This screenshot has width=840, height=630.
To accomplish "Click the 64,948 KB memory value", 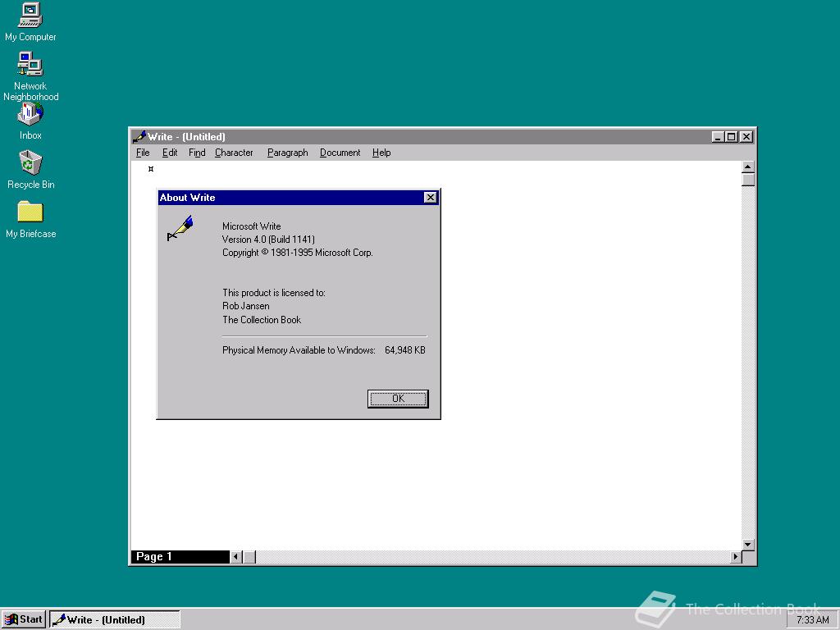I will (x=405, y=350).
